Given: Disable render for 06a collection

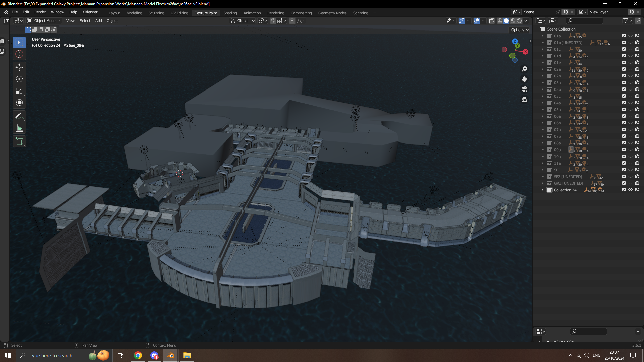Looking at the screenshot, I should point(637,116).
